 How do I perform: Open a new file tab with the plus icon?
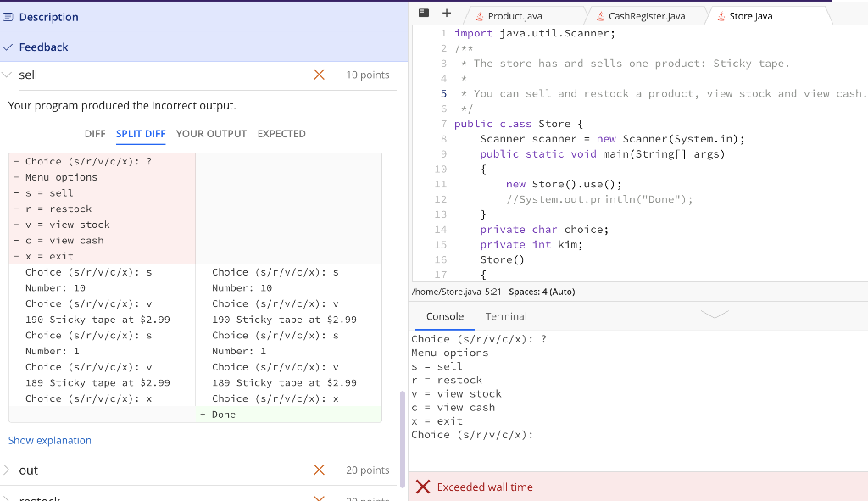point(445,12)
